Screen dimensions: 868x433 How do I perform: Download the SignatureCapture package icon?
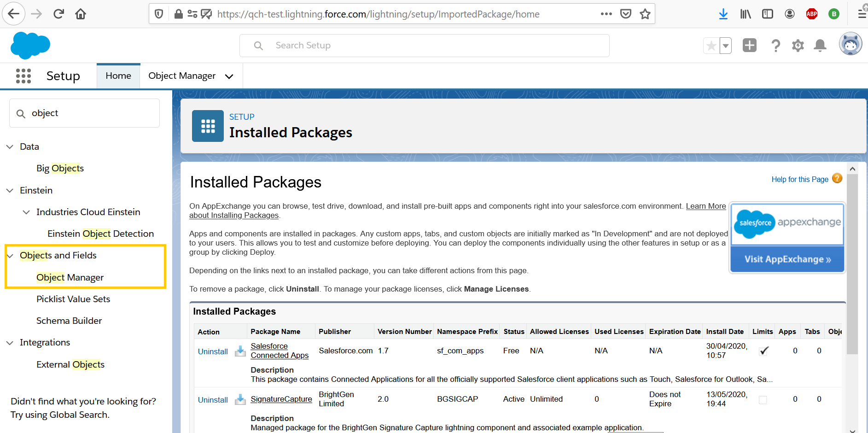(240, 399)
